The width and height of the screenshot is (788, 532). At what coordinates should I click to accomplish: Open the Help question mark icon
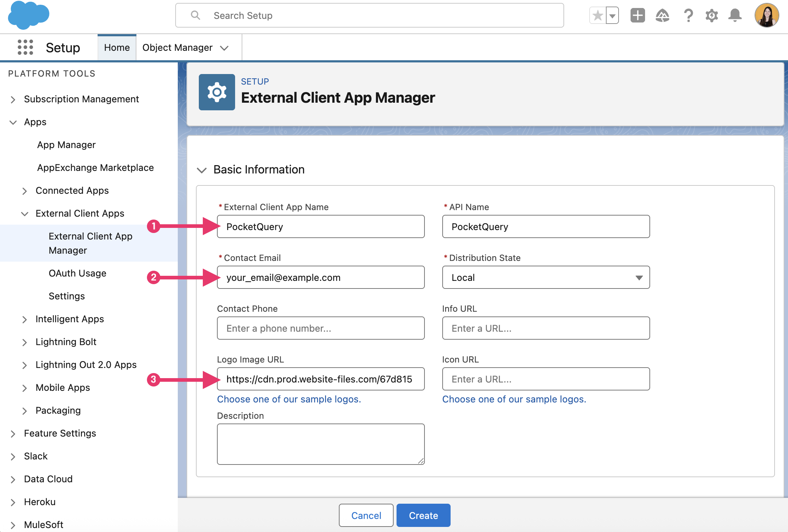[688, 15]
